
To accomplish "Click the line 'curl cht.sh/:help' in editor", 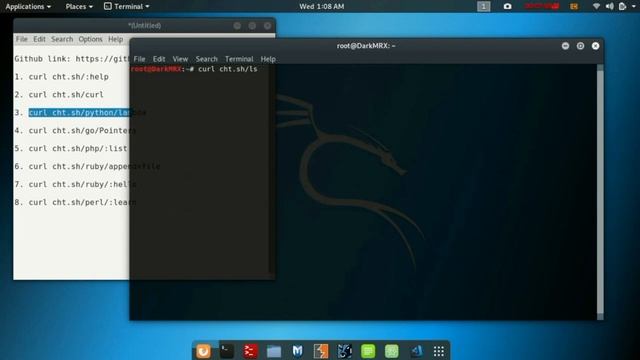I will pyautogui.click(x=69, y=77).
